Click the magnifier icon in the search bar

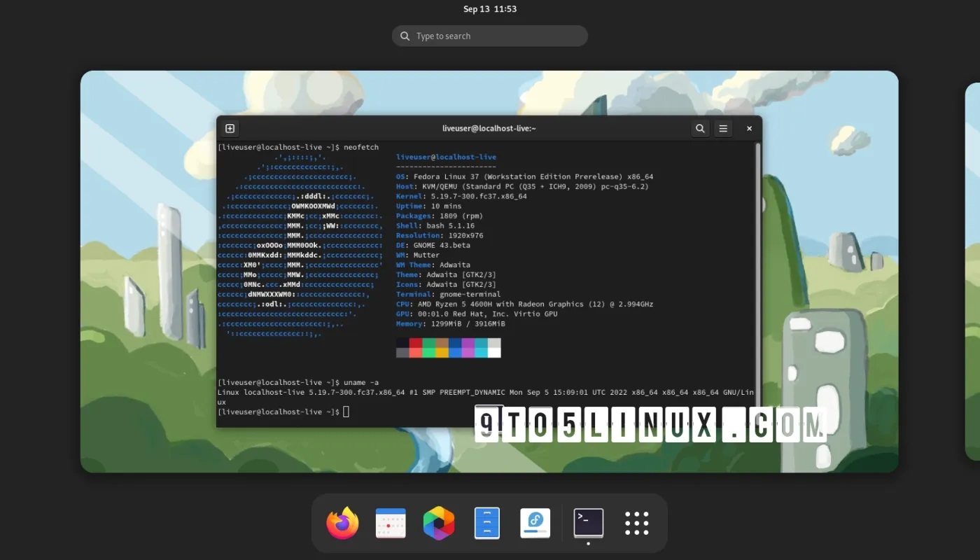(x=405, y=36)
